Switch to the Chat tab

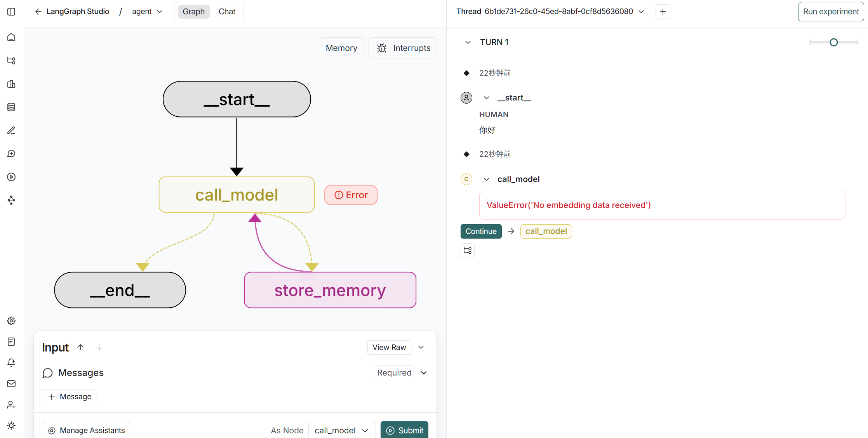click(x=227, y=12)
